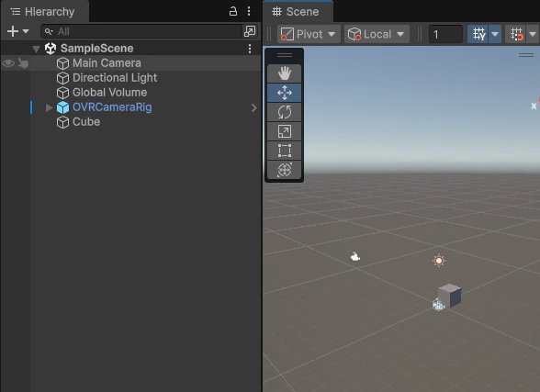The image size is (540, 392).
Task: Select the Scale tool
Action: 284,131
